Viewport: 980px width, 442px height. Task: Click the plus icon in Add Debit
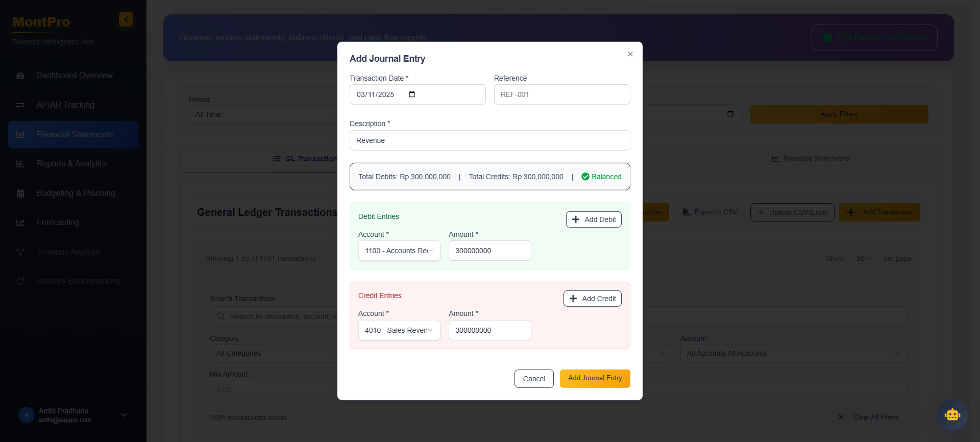(576, 219)
